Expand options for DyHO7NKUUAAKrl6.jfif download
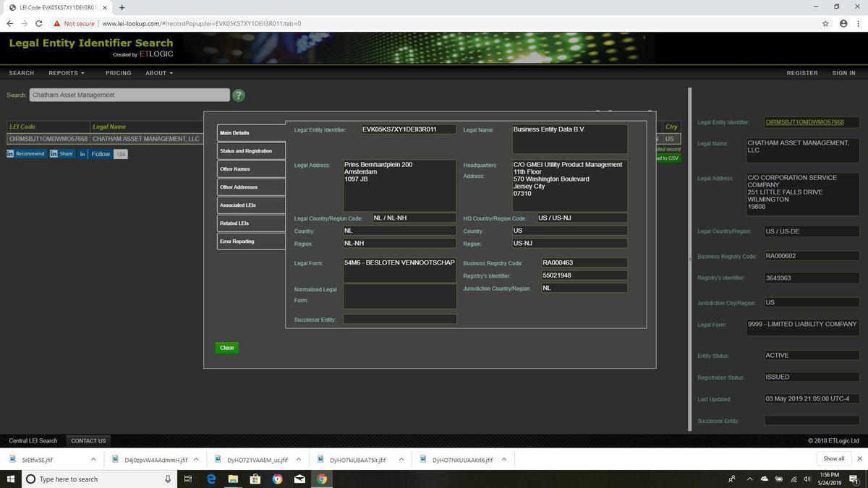Viewport: 868px width, 488px height. coord(503,459)
